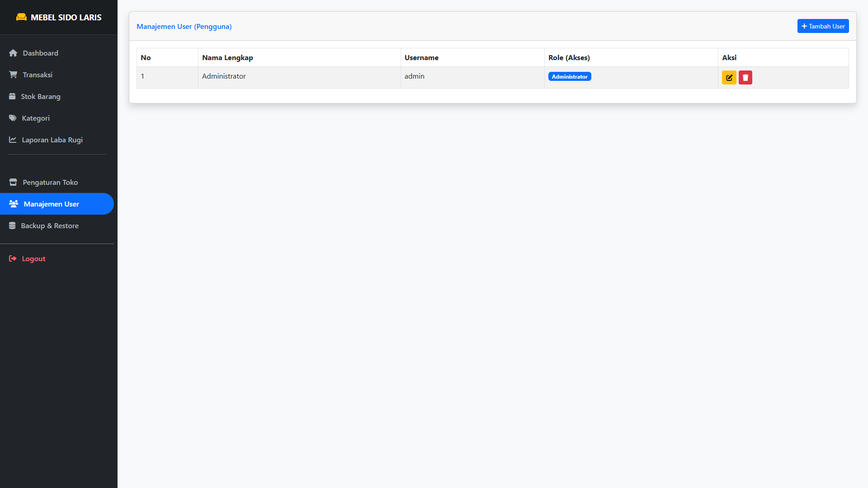Click the MEBEL SIDO LARIS brand title
Image resolution: width=868 pixels, height=488 pixels.
click(66, 18)
